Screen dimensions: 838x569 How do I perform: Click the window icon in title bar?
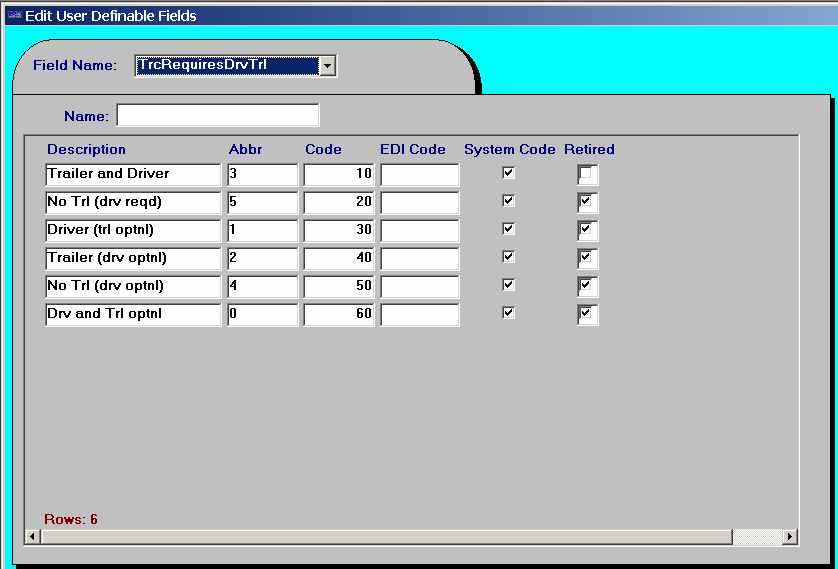pos(14,16)
